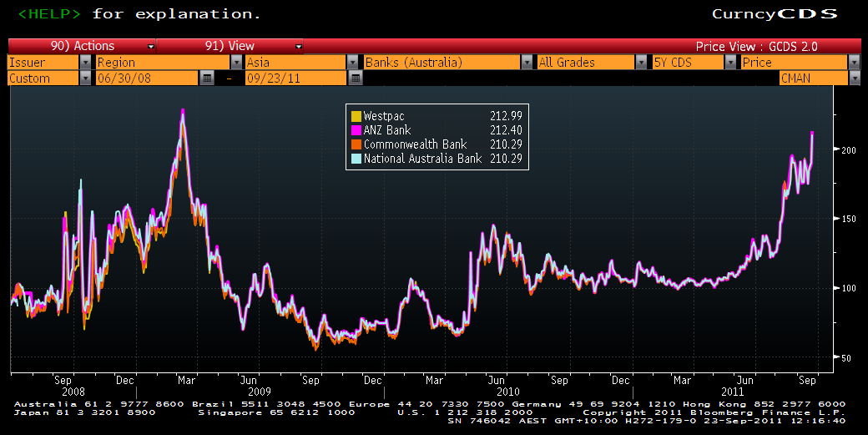Click the Westpac yellow legend swatch

tap(356, 116)
